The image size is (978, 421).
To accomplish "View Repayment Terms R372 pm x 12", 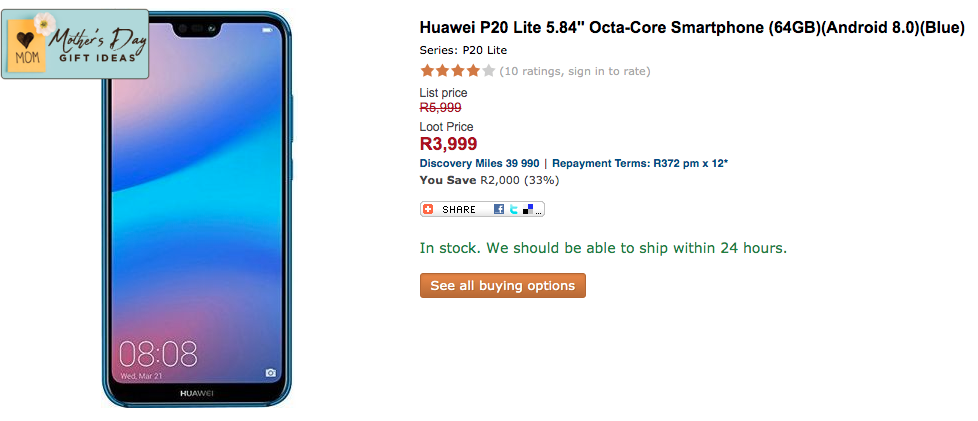I will tap(640, 163).
